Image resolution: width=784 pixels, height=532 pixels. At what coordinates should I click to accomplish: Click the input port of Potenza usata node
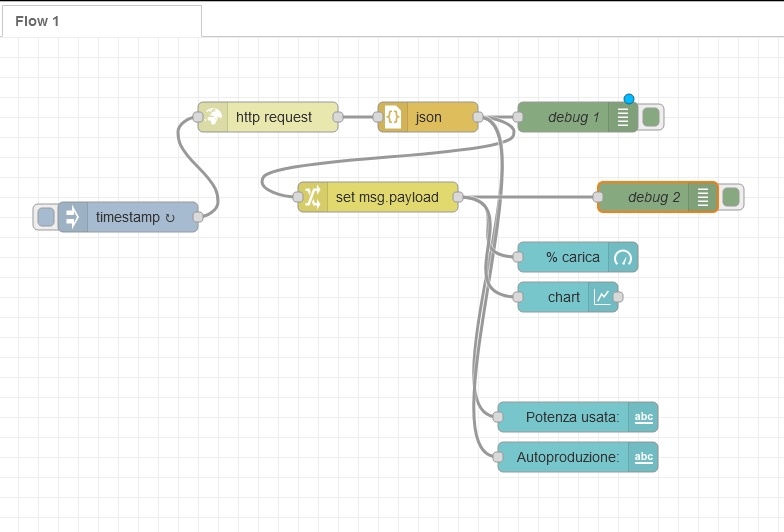pyautogui.click(x=498, y=417)
